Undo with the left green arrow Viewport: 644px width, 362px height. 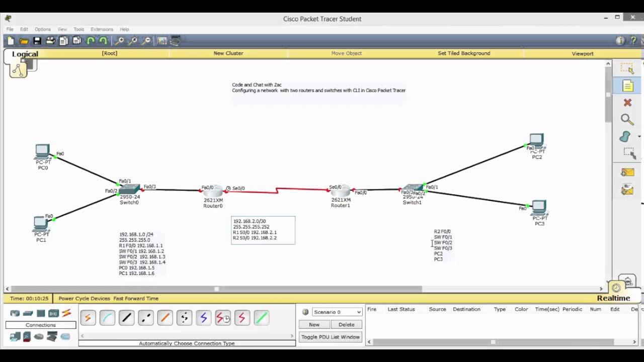point(91,41)
